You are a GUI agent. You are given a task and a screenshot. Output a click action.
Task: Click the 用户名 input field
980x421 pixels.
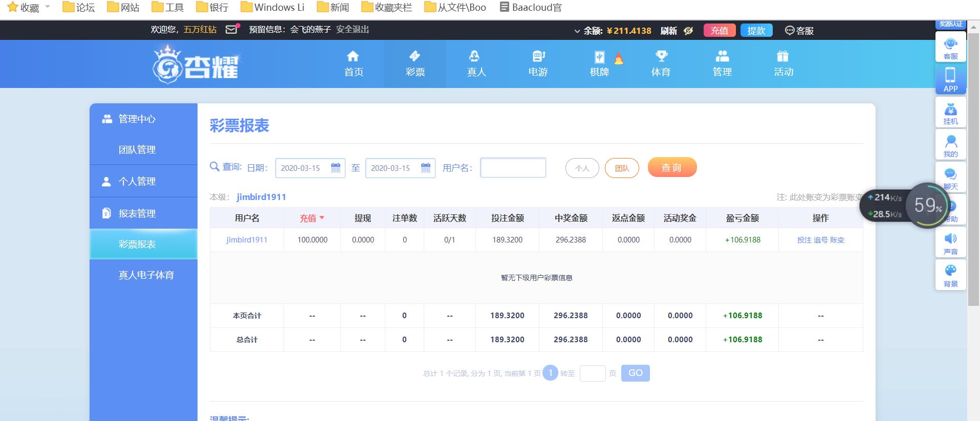pyautogui.click(x=513, y=168)
